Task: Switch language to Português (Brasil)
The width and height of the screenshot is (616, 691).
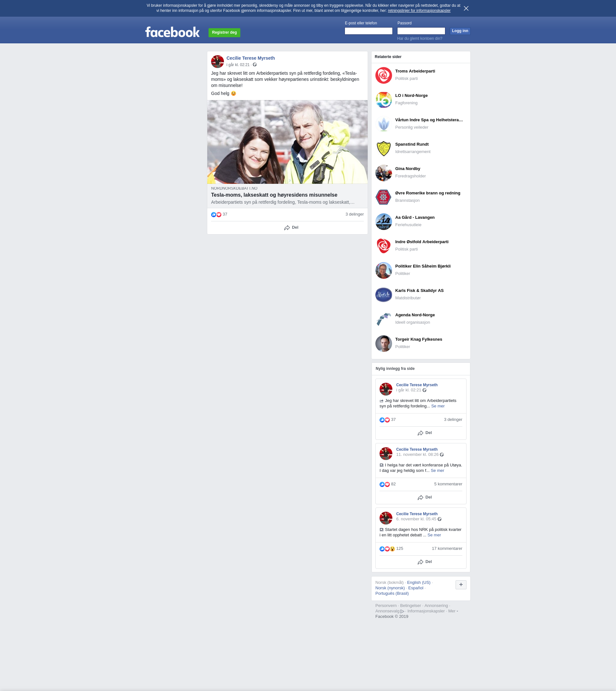Action: (x=392, y=593)
